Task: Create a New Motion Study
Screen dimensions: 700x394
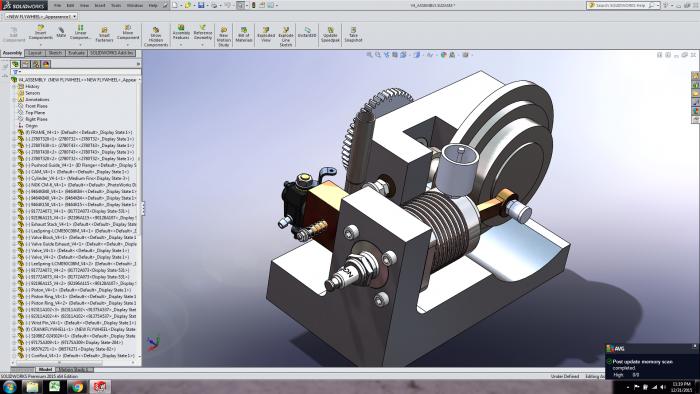Action: click(x=224, y=36)
